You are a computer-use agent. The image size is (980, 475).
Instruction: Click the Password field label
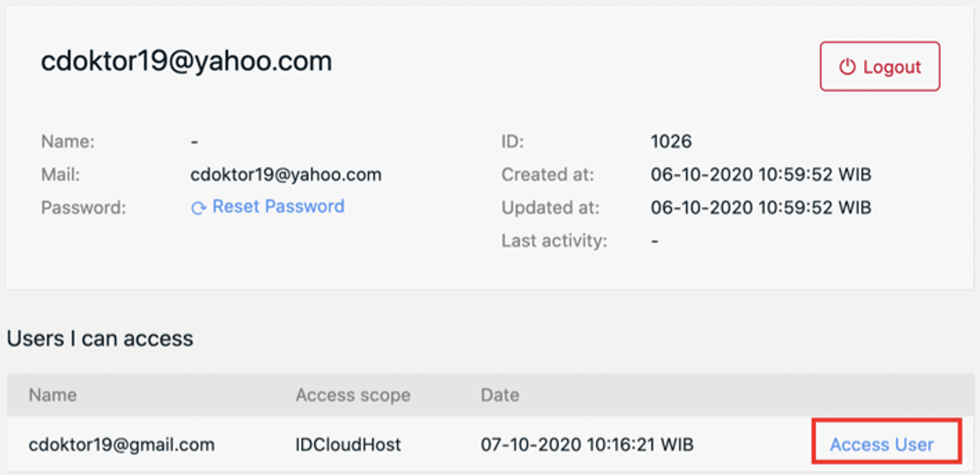pyautogui.click(x=83, y=207)
